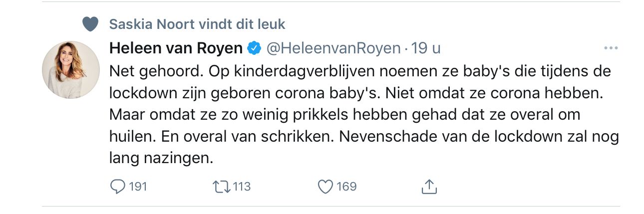Like the tweet with the heart icon

pos(325,187)
